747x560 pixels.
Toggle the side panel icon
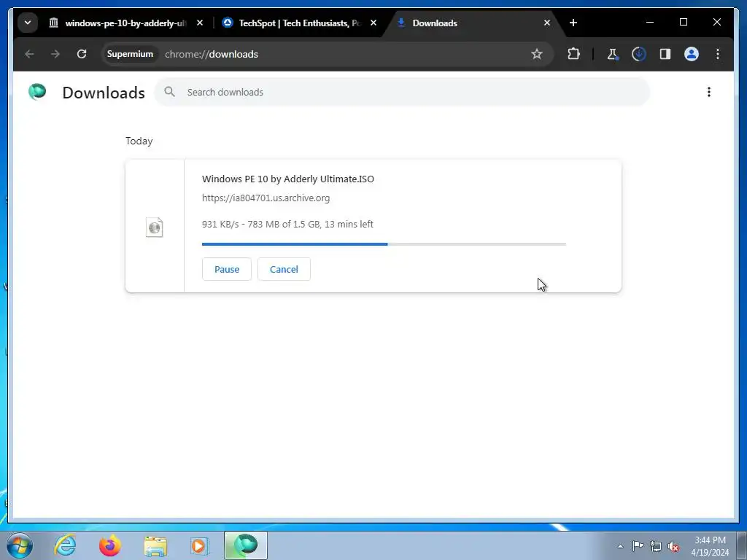(x=665, y=54)
